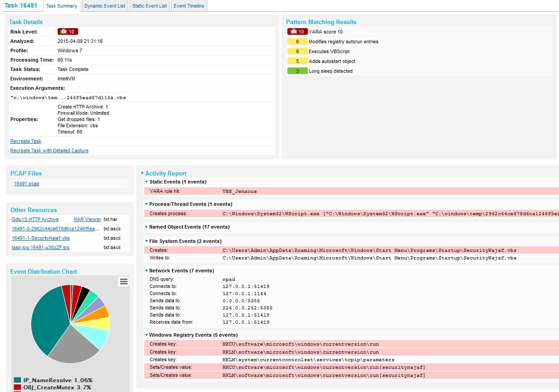
Task: Collapse the Network Events section
Action: pyautogui.click(x=146, y=271)
